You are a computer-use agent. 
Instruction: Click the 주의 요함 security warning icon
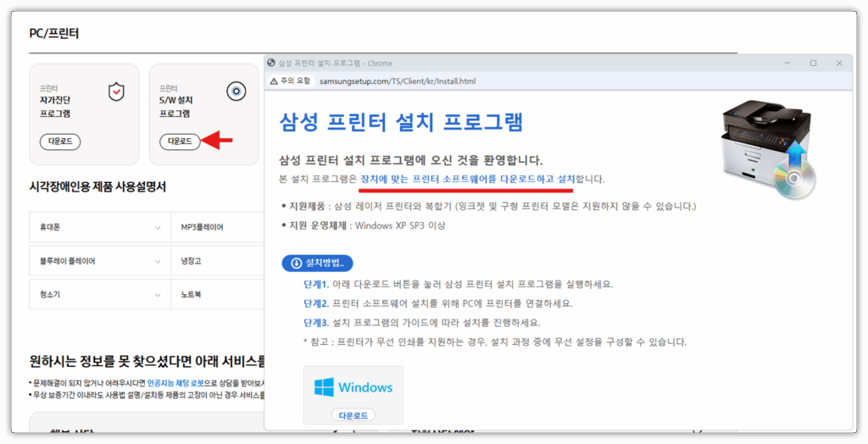click(x=274, y=80)
